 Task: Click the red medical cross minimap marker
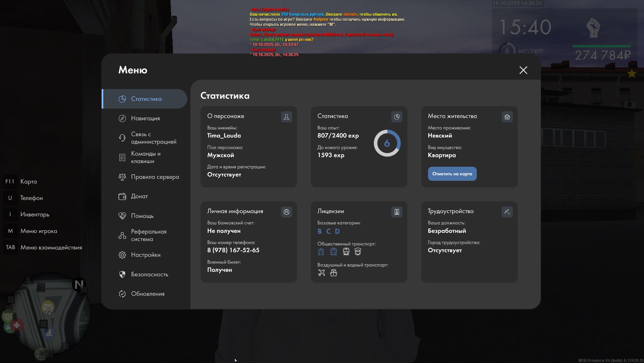click(x=16, y=325)
